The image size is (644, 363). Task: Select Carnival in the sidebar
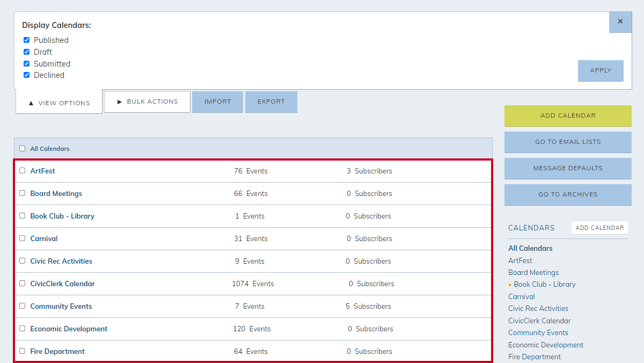(x=521, y=296)
